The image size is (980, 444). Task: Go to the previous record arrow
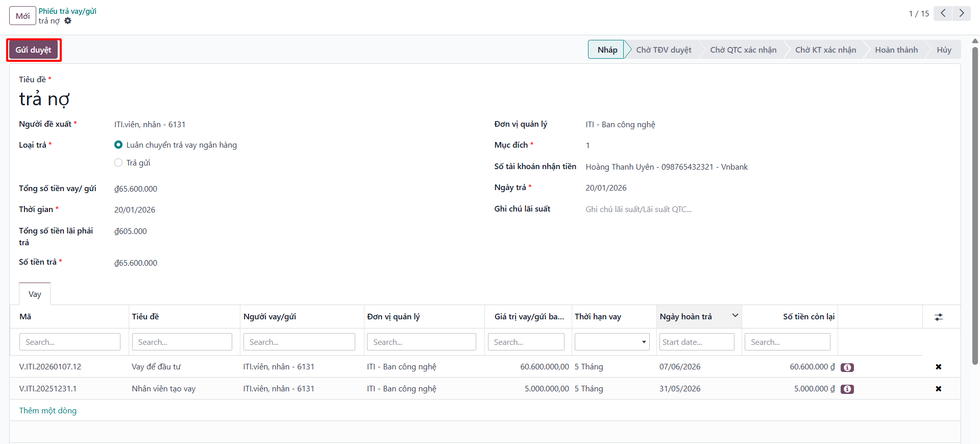click(943, 13)
